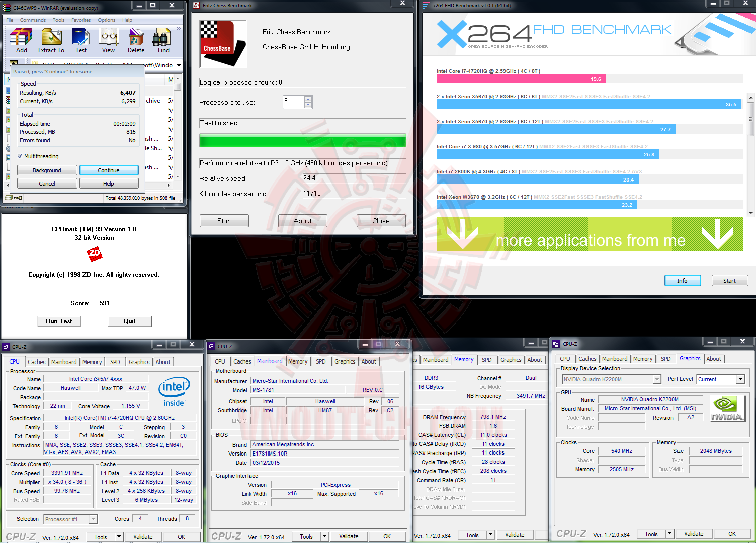
Task: Open Tools dropdown arrow in CPU-Z Mainboard window
Action: point(325,536)
